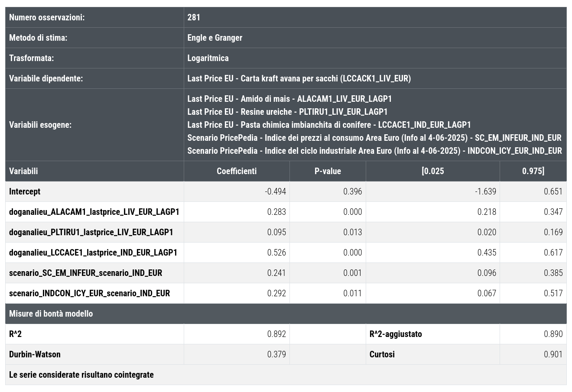Click the INDCON_ICY_EUR p-value 0.011

353,293
